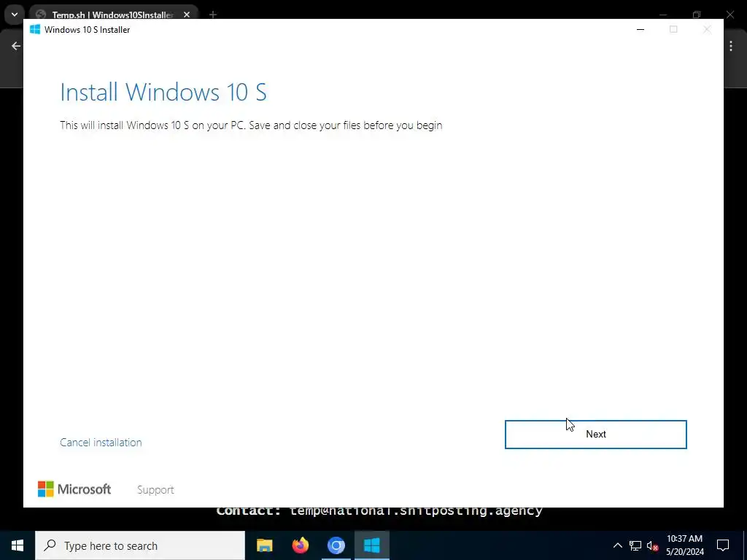
Task: Open the Support link beside Microsoft logo
Action: (155, 489)
